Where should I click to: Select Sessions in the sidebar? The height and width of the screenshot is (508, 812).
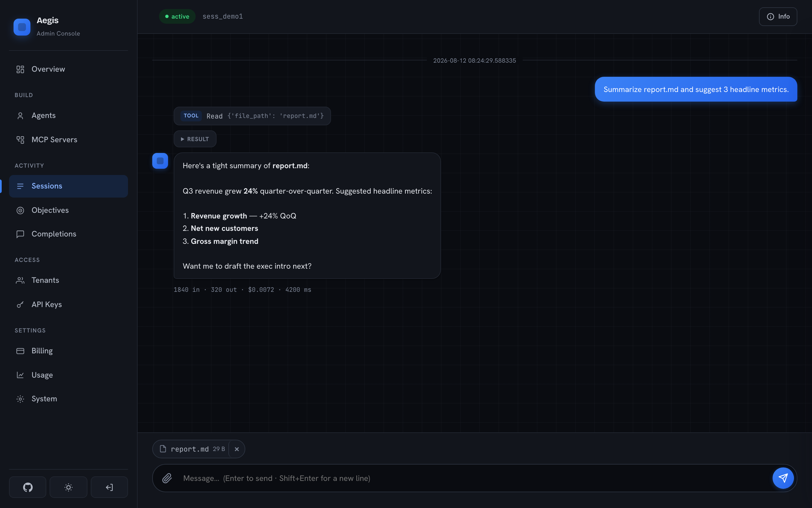coord(69,186)
